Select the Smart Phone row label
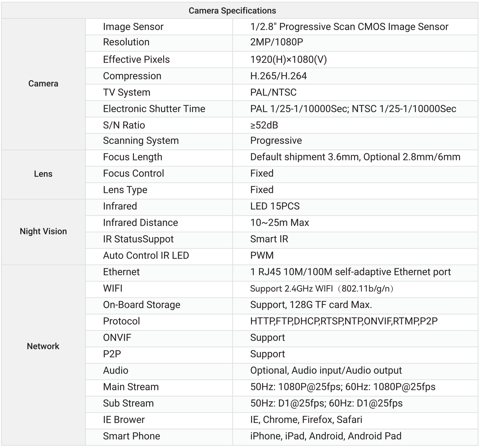The height and width of the screenshot is (448, 481). tap(131, 436)
